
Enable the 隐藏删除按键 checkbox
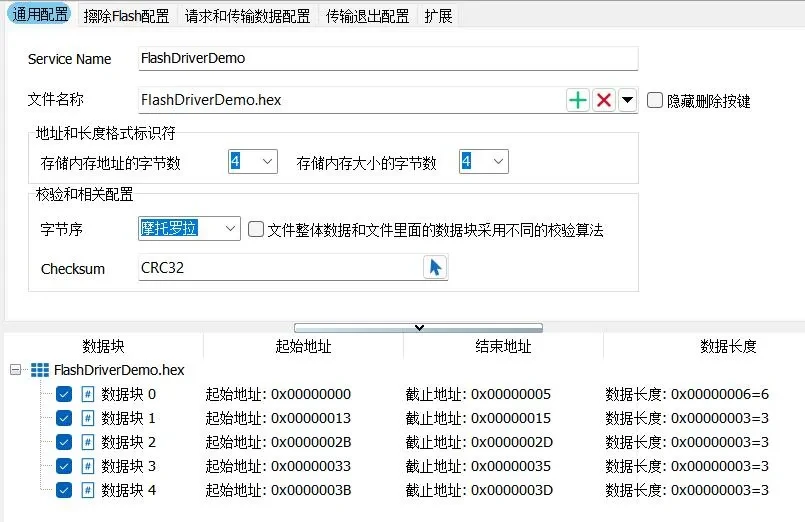(x=655, y=100)
